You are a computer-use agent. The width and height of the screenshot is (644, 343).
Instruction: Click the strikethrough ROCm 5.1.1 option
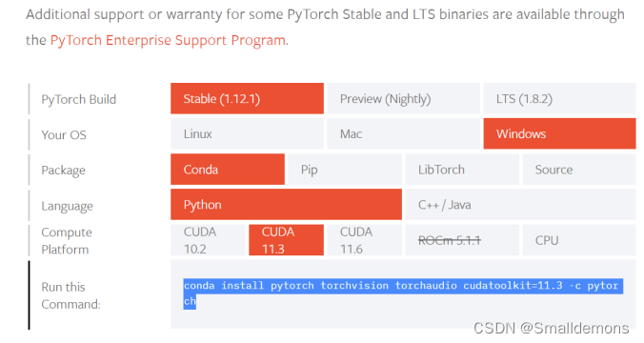click(462, 240)
